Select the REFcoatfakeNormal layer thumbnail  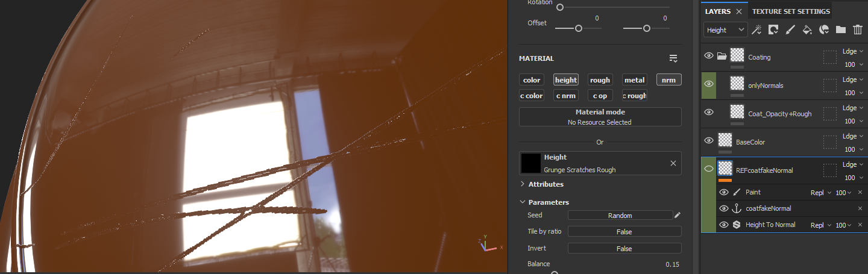click(x=725, y=169)
